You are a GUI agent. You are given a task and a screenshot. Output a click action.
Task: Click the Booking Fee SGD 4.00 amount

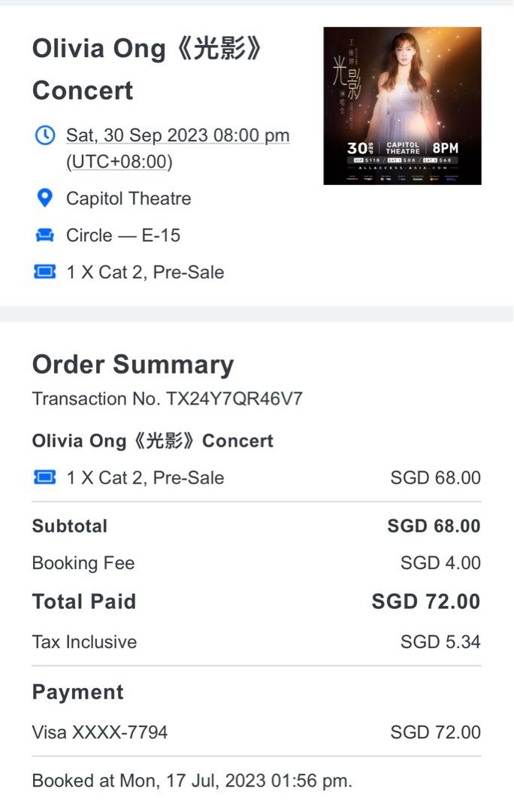tap(440, 563)
